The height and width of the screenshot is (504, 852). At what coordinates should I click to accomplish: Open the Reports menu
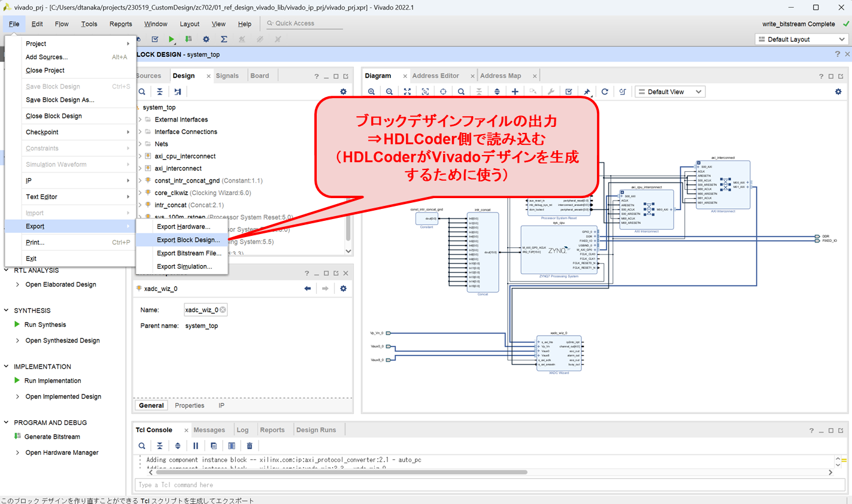[121, 24]
